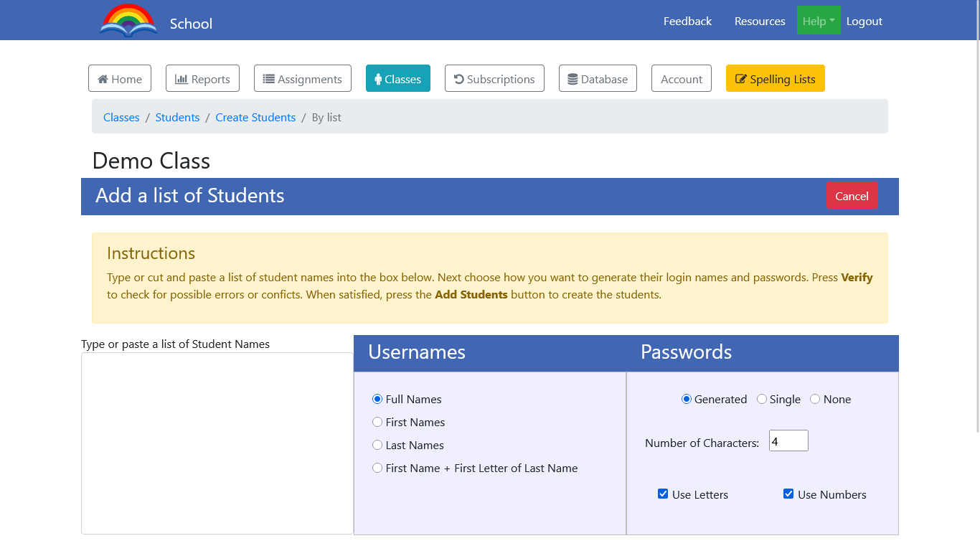
Task: Open Resources in the top bar
Action: [760, 21]
